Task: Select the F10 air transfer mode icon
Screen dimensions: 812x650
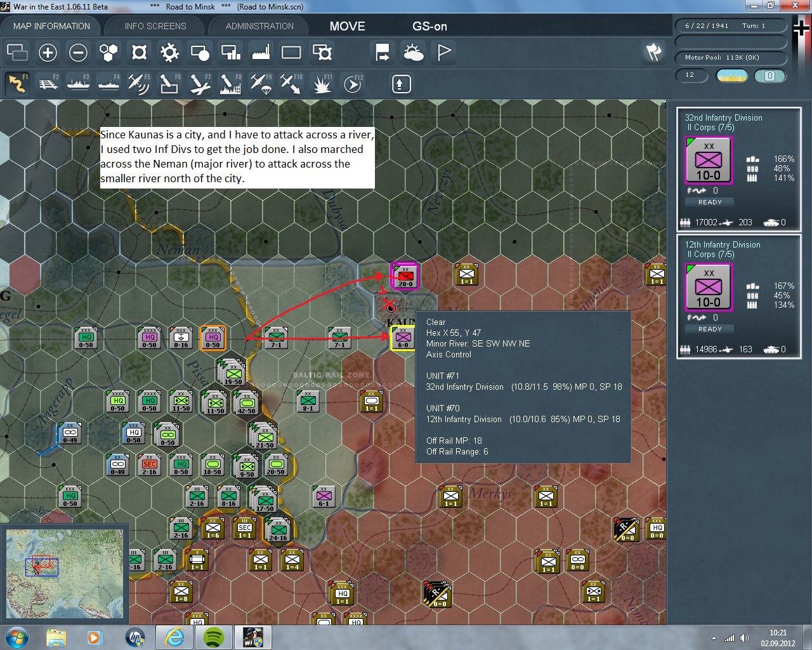Action: coord(291,84)
